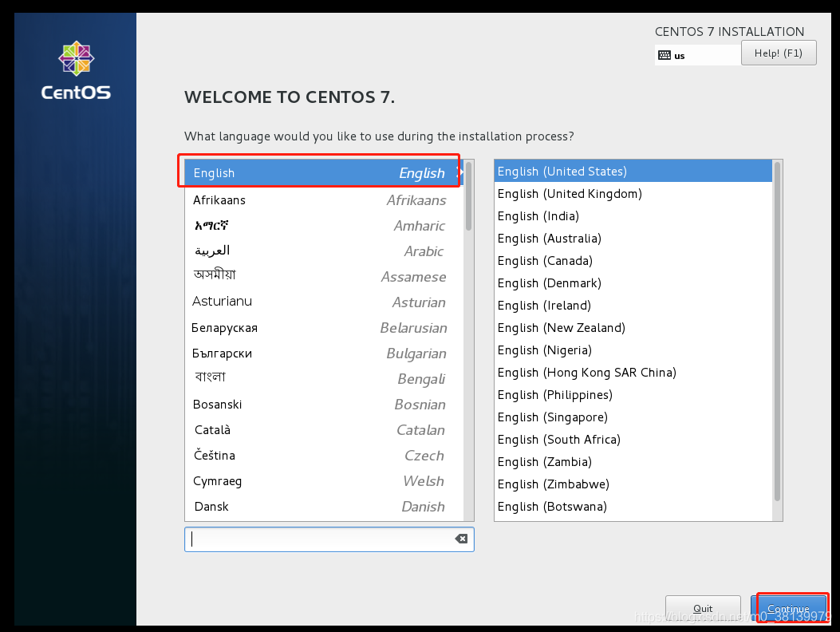Image resolution: width=840 pixels, height=632 pixels.
Task: Click the locale list scrollbar
Action: [777, 332]
